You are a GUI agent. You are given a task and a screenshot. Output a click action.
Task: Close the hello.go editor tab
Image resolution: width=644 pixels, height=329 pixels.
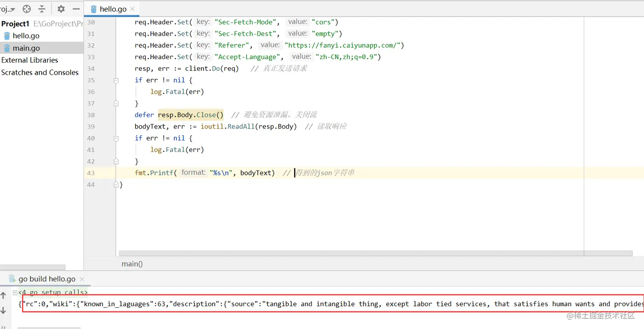coord(132,9)
